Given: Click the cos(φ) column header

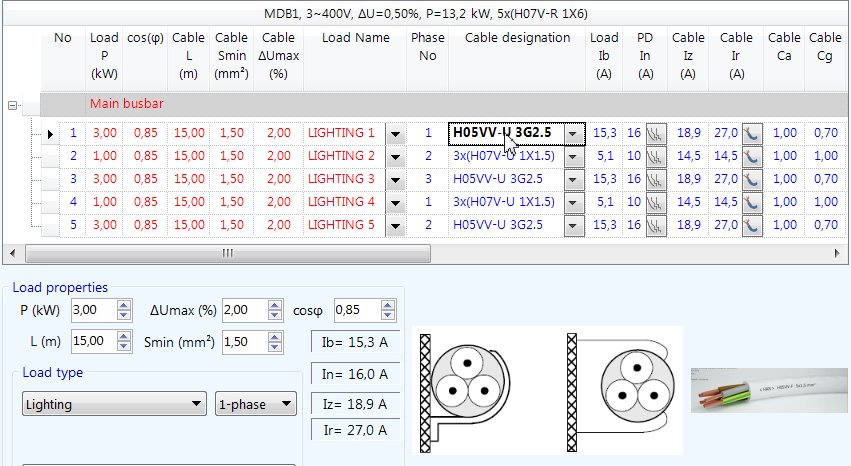Looking at the screenshot, I should point(145,37).
